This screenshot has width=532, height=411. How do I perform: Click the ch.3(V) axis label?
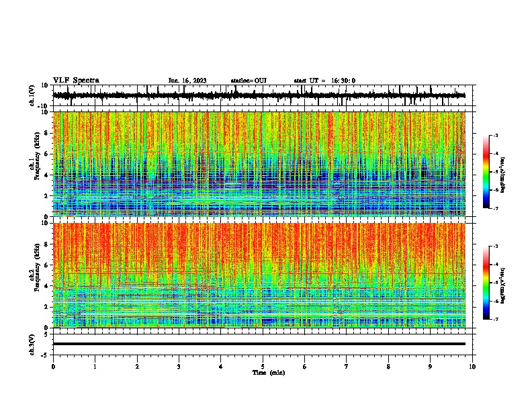pyautogui.click(x=32, y=345)
